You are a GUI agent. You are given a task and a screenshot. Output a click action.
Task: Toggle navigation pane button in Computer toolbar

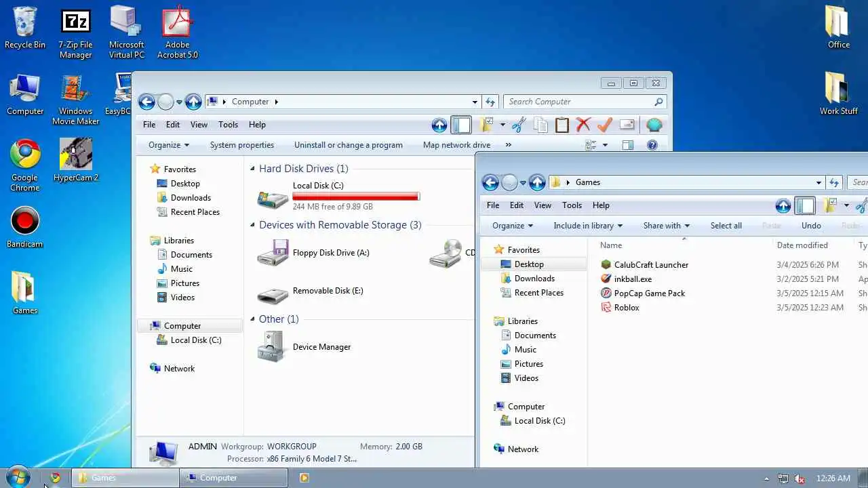(x=461, y=125)
